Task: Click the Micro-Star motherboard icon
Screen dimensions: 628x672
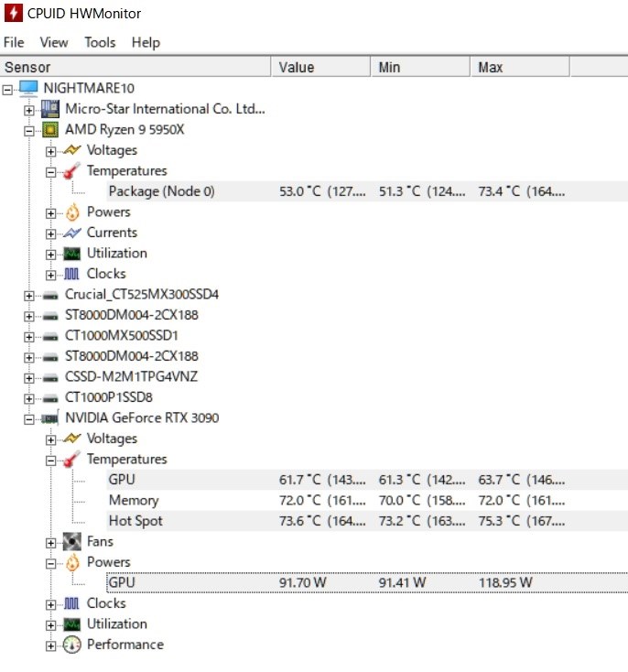Action: pos(50,109)
